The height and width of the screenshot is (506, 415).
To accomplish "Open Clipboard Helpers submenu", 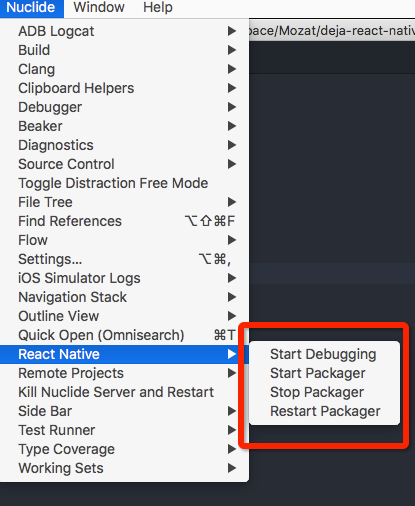I will (x=124, y=88).
